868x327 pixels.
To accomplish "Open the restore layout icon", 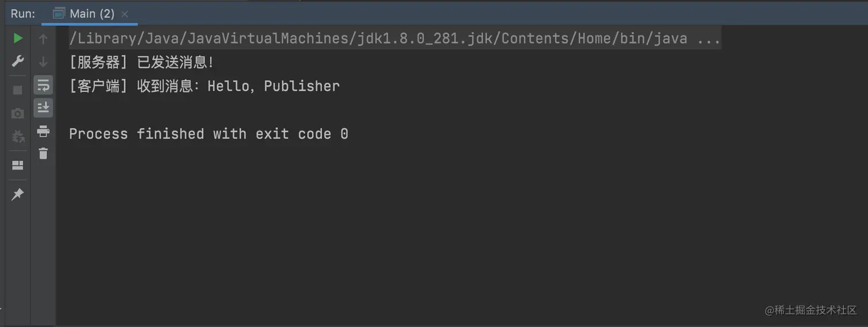I will click(18, 166).
